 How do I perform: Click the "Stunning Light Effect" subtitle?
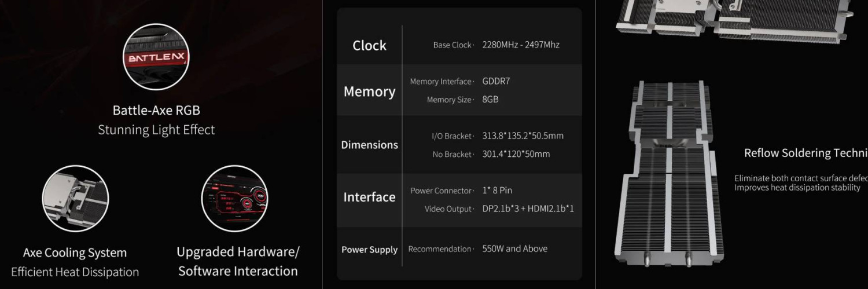point(156,130)
